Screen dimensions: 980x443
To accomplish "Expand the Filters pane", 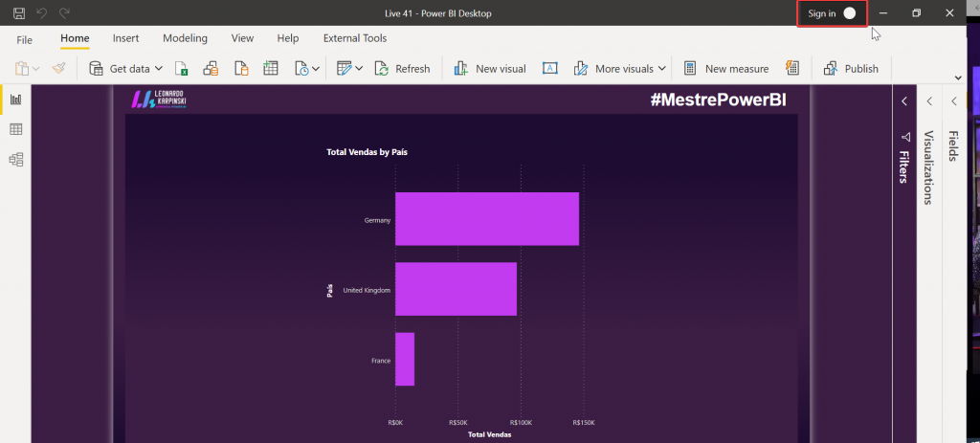I will (x=904, y=101).
